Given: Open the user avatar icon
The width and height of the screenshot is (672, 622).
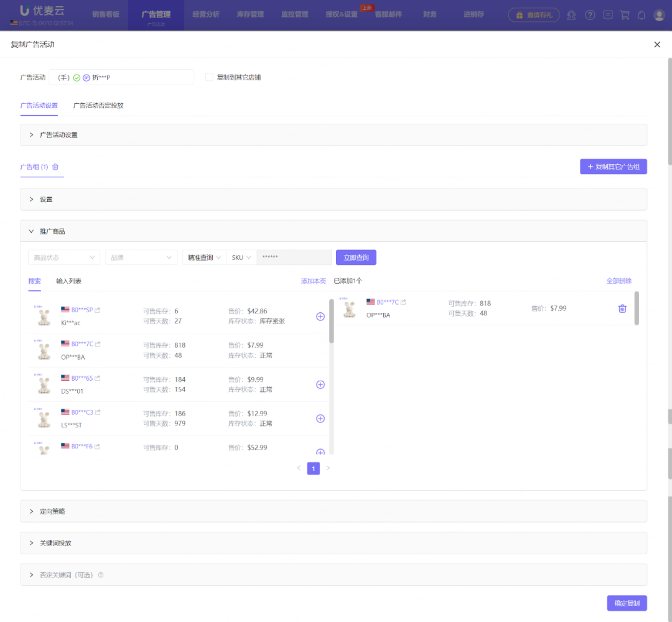Looking at the screenshot, I should click(x=659, y=16).
